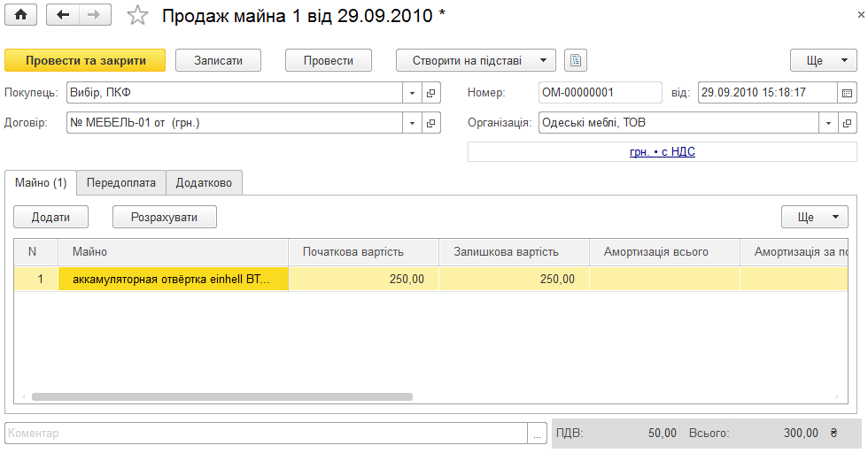Viewport: 868px width, 453px height.
Task: Open the грн. • с НДС link
Action: tap(663, 151)
